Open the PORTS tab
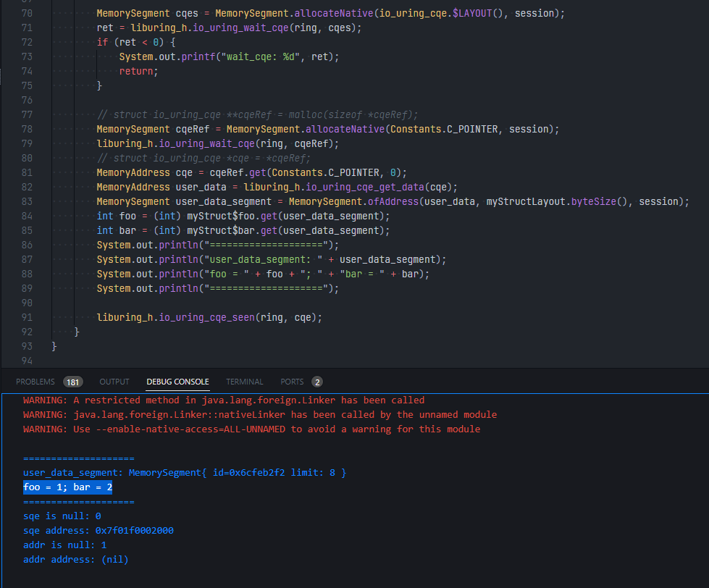The image size is (709, 588). pos(292,382)
